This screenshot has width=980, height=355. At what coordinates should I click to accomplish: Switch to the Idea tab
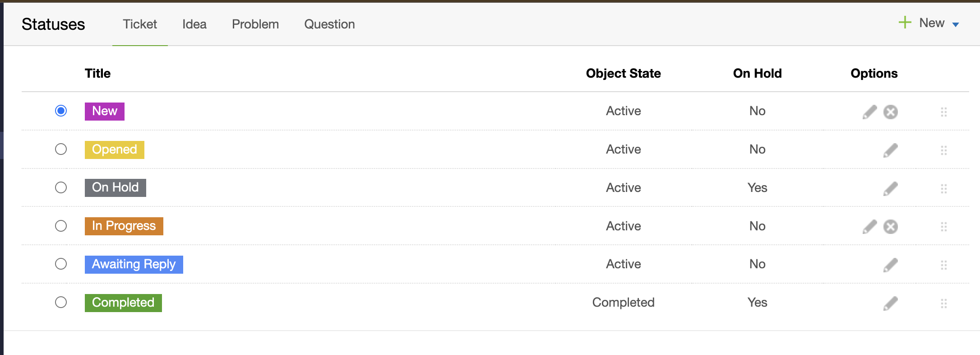[x=194, y=24]
